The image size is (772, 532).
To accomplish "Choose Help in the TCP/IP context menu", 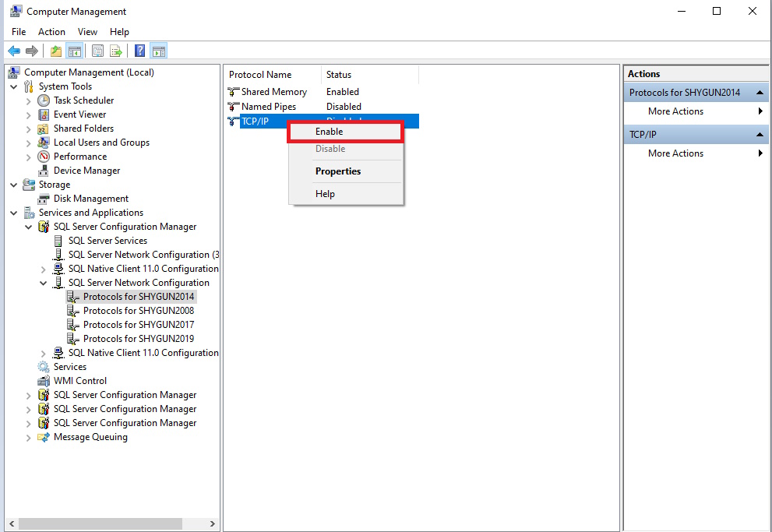I will 346,194.
